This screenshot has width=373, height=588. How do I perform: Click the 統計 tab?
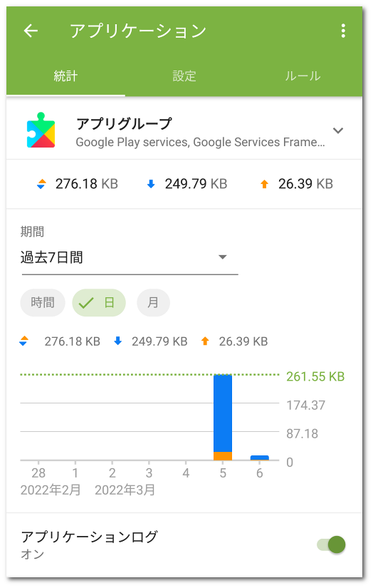point(65,76)
